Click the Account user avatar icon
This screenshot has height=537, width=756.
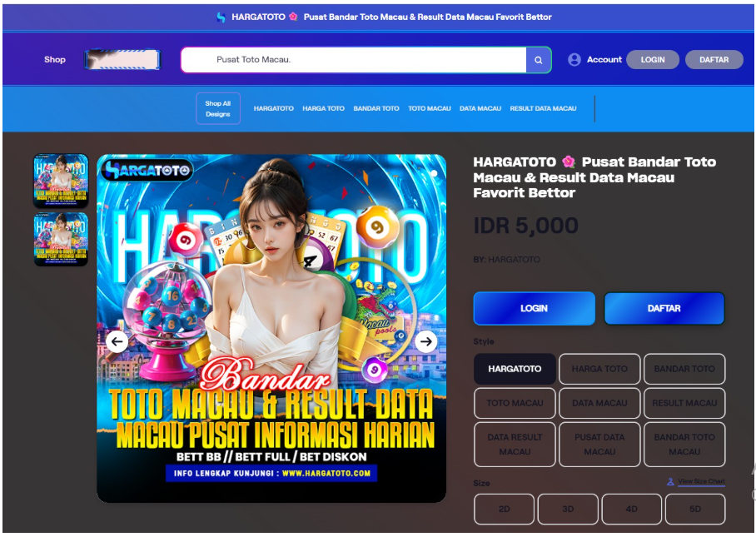coord(574,60)
